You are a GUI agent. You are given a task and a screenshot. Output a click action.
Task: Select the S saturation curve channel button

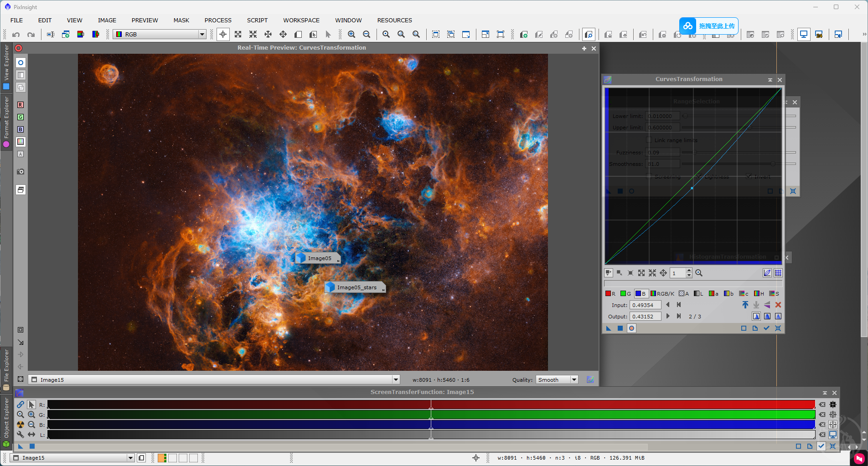coord(774,293)
